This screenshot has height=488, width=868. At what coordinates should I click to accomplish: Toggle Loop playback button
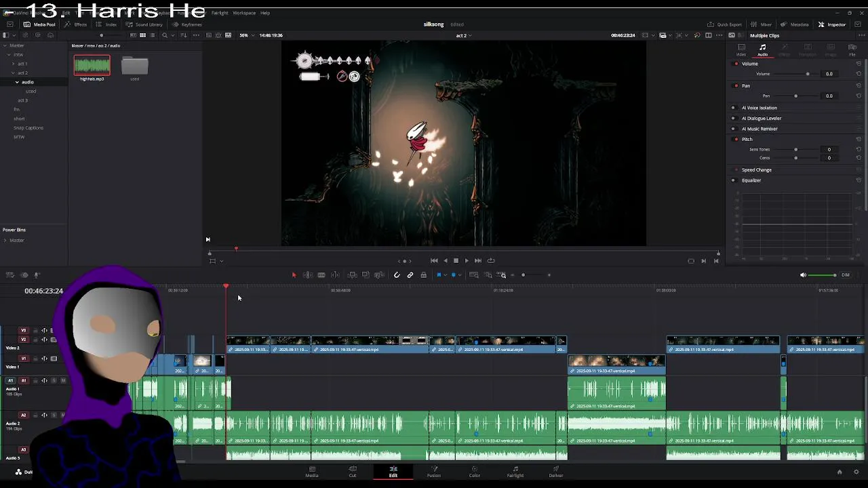(x=491, y=260)
